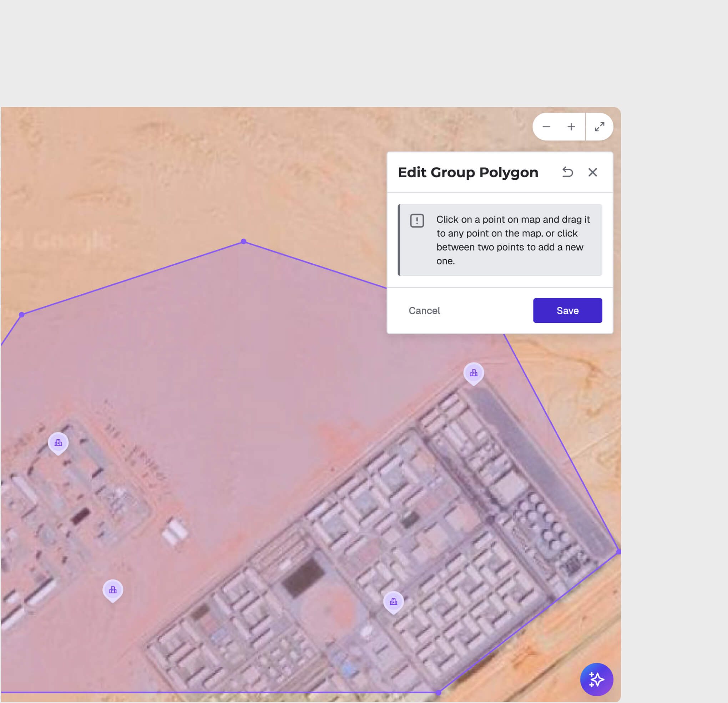
Task: Select the building marker on the left side
Action: click(58, 442)
